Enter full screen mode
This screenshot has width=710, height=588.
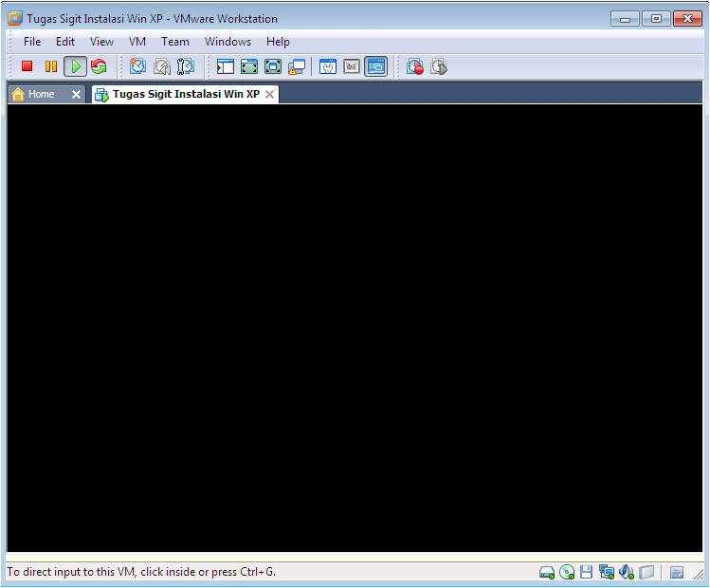point(273,66)
